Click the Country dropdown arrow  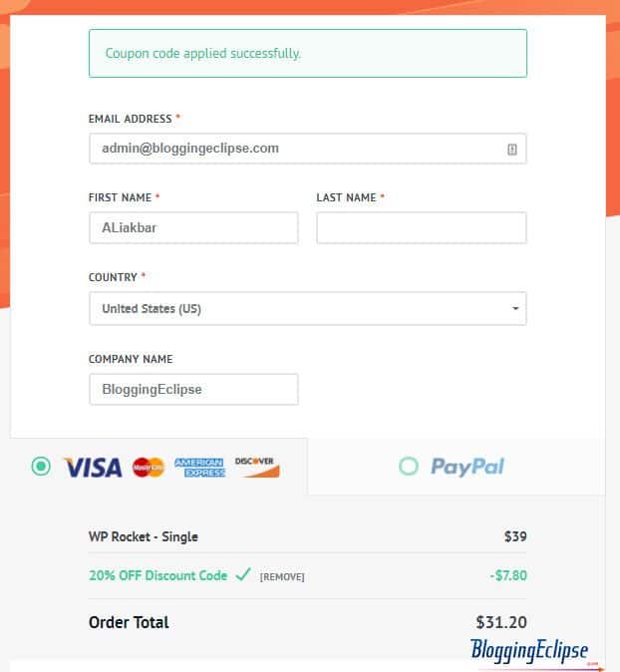pos(515,308)
